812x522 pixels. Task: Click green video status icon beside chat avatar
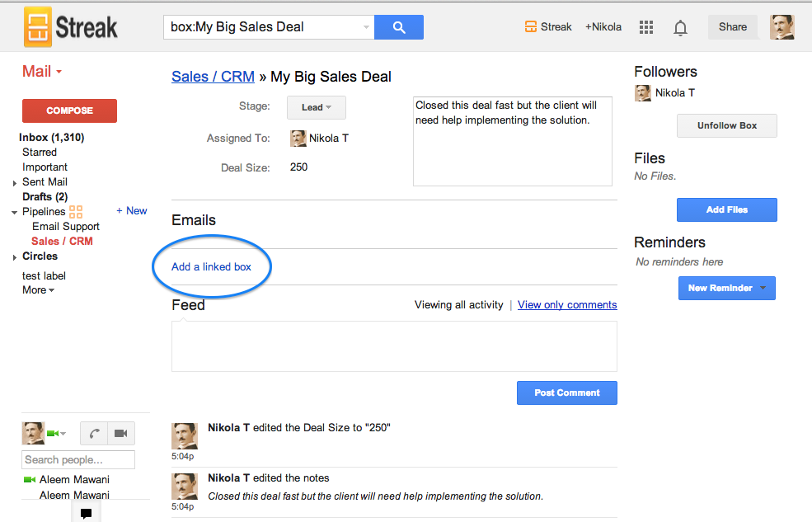pyautogui.click(x=52, y=434)
